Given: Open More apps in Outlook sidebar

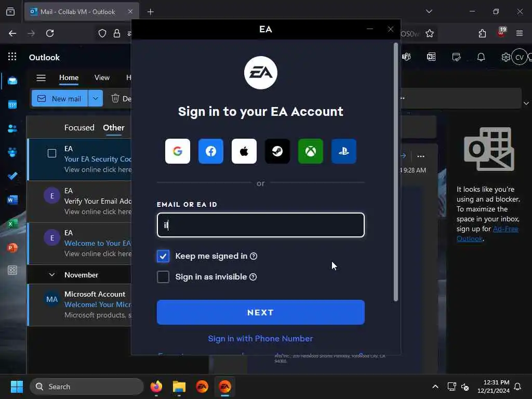Looking at the screenshot, I should pyautogui.click(x=12, y=270).
